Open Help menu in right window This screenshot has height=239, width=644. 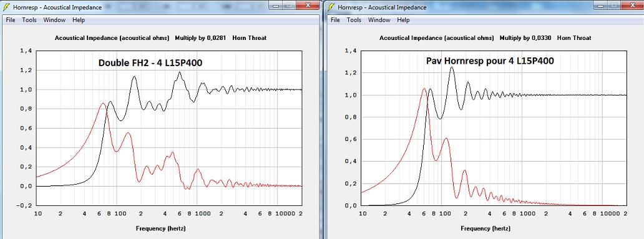[403, 20]
